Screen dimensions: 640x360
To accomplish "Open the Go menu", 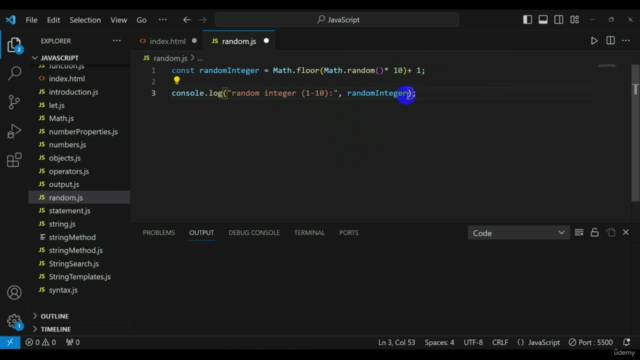I will pos(141,20).
